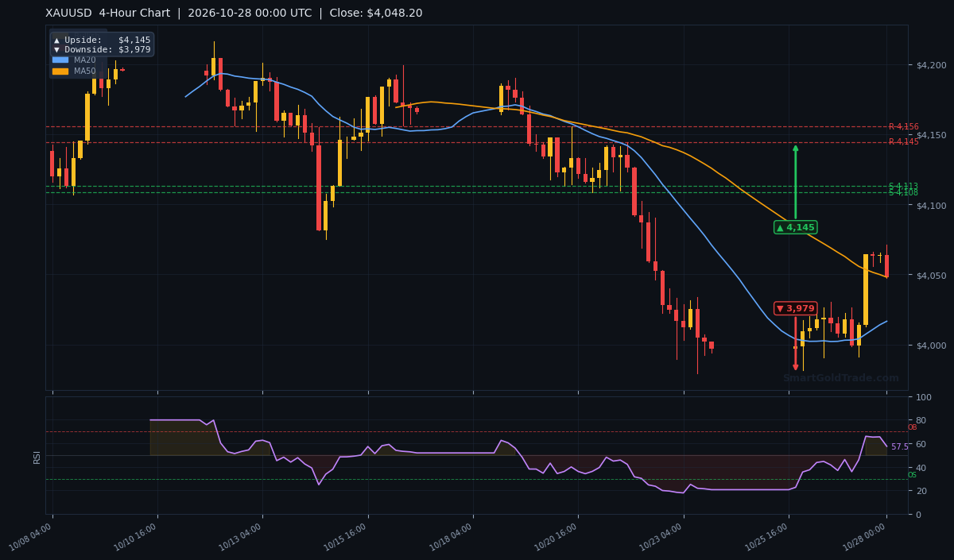Viewport: 954px width, 560px height.
Task: Click the 10/20 16:00 time axis label
Action: pos(556,537)
